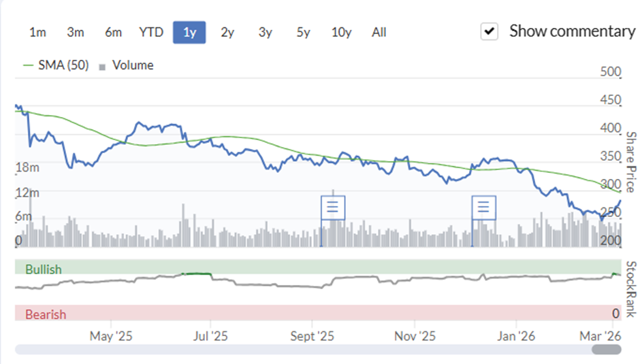Click the Share Price axis title

coord(631,162)
